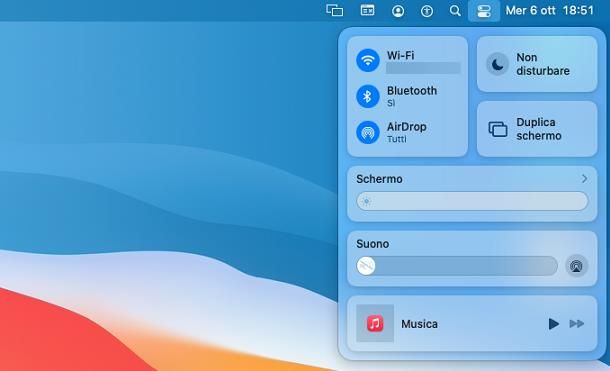Open the Musica app artwork thumbnail
Screen dimensions: 610x371
[375, 323]
